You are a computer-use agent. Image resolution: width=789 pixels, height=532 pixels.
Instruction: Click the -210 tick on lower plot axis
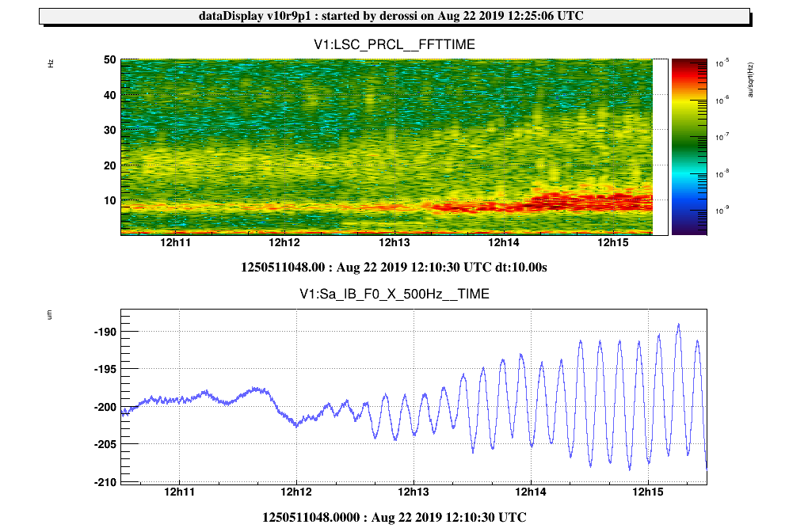pyautogui.click(x=105, y=482)
